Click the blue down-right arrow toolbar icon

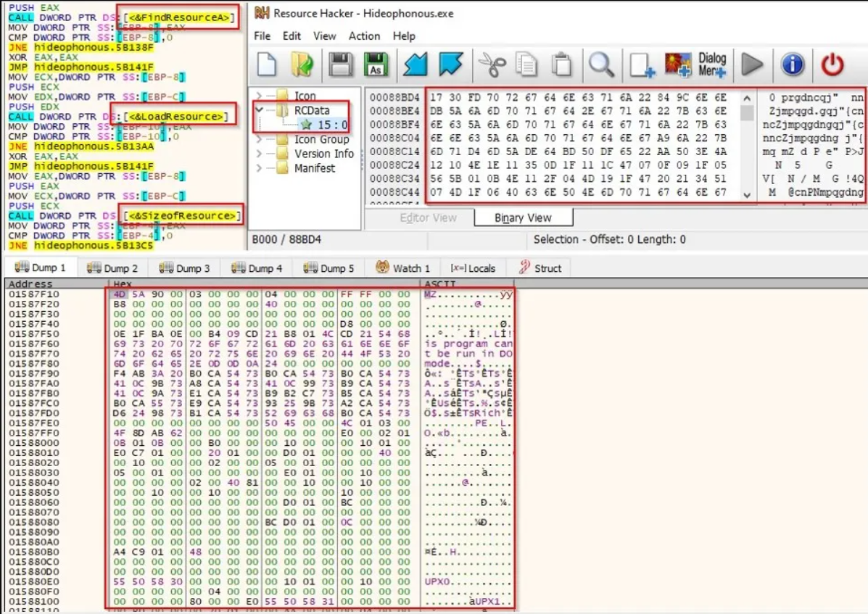(x=451, y=65)
